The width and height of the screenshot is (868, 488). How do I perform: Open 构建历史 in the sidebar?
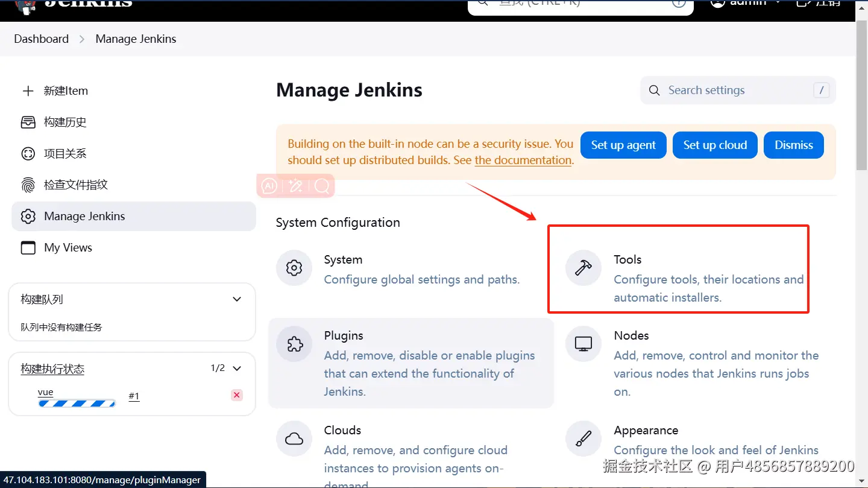134,122
